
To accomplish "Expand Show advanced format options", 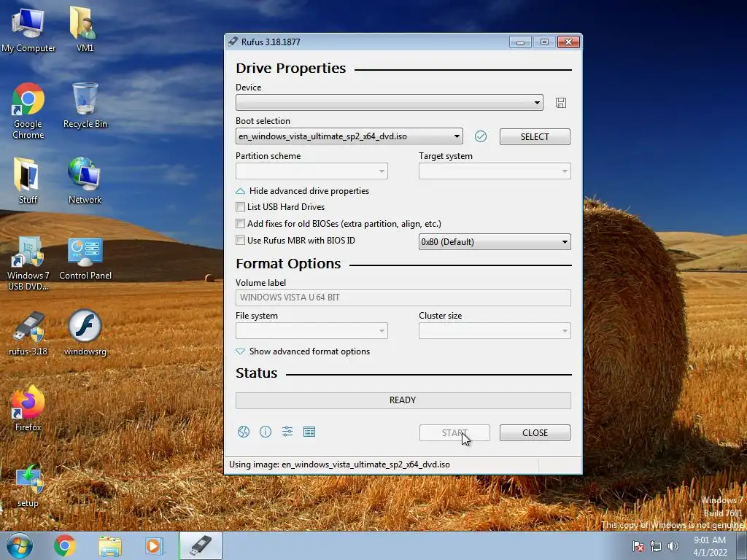I will coord(303,351).
